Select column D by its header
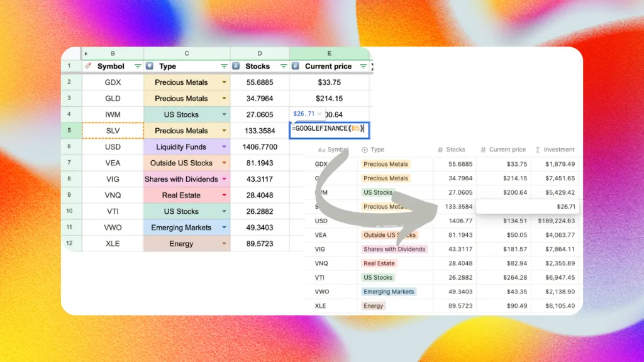The width and height of the screenshot is (644, 362). (259, 53)
